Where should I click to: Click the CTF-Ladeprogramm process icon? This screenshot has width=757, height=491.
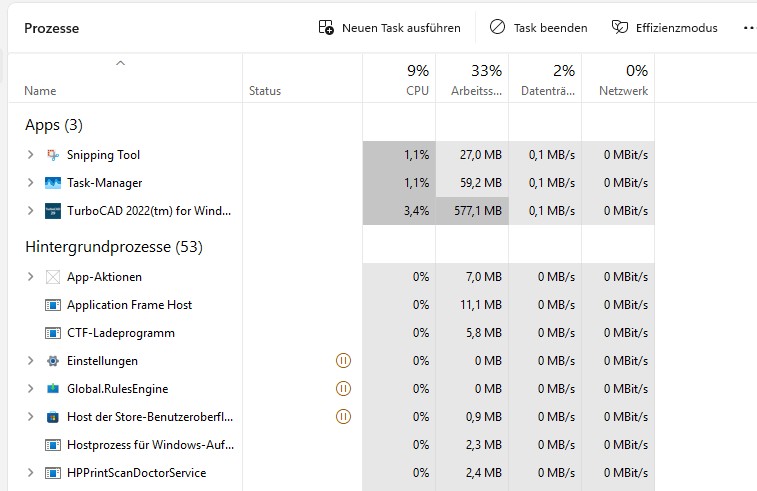(x=53, y=333)
